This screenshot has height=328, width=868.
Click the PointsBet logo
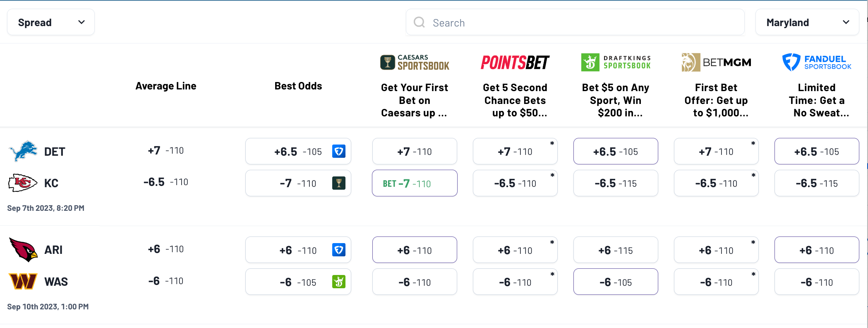click(x=515, y=63)
